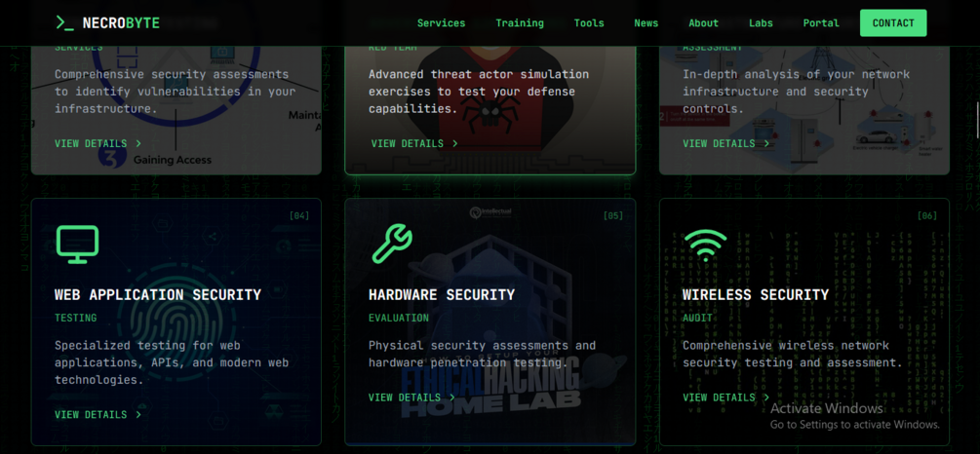
Task: Click the Advanced threat actor simulation description
Action: 479,92
